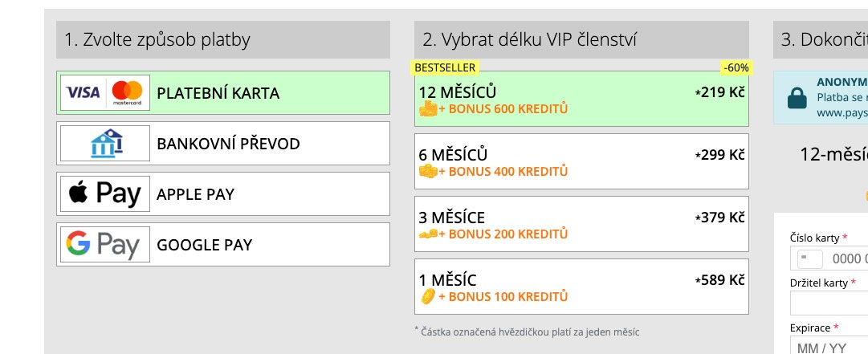Click the Visa Mastercard logo icon
Screen dimensions: 868x354
[x=105, y=93]
